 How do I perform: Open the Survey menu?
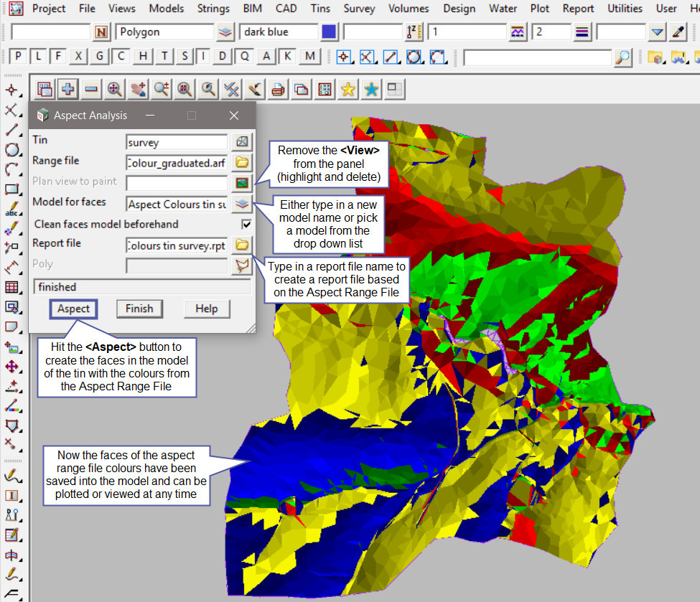359,9
